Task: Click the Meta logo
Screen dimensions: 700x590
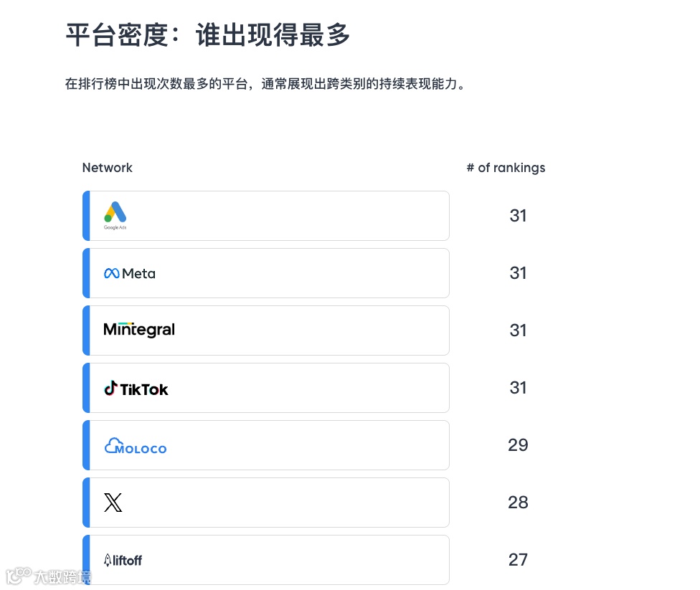Action: point(130,273)
